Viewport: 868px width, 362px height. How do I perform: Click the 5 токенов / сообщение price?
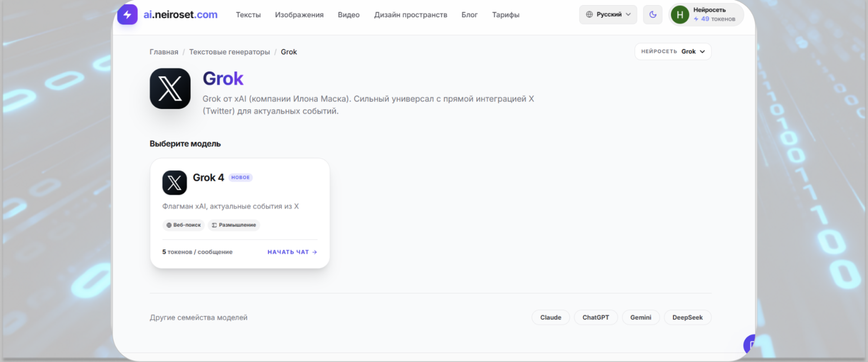(198, 252)
